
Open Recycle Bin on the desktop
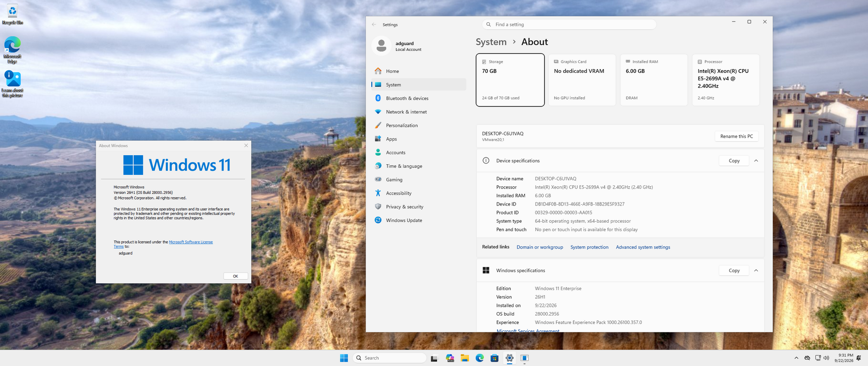(x=12, y=14)
